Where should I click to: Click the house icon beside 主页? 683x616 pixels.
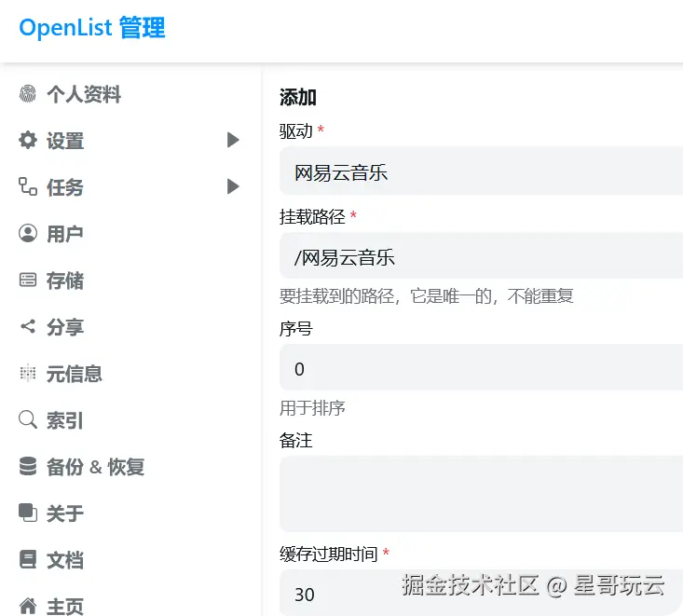click(27, 606)
